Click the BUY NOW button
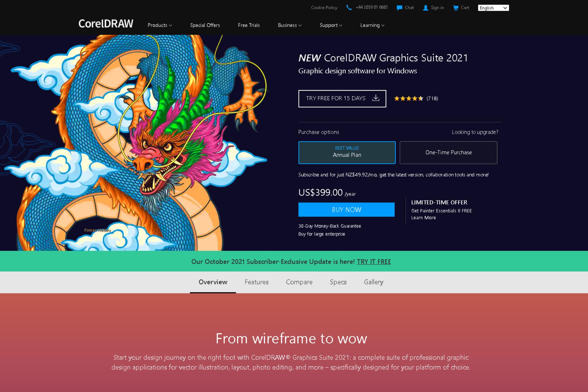 (346, 209)
